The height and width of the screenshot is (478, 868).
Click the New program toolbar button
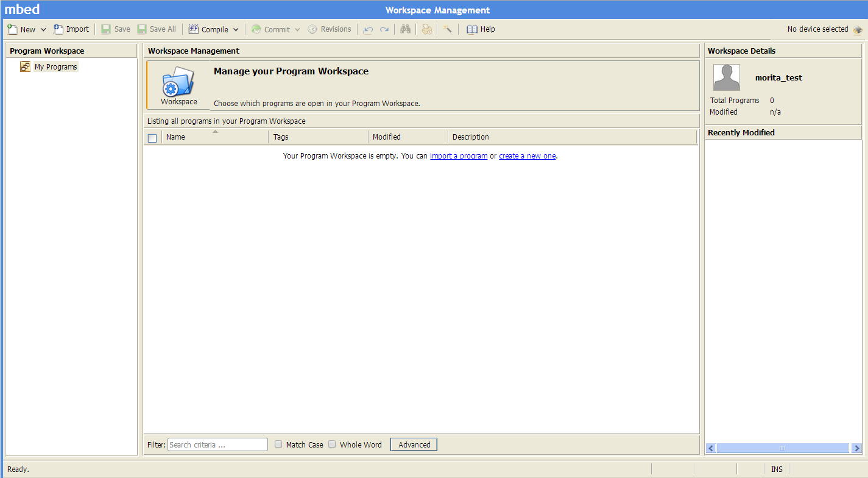[x=21, y=29]
